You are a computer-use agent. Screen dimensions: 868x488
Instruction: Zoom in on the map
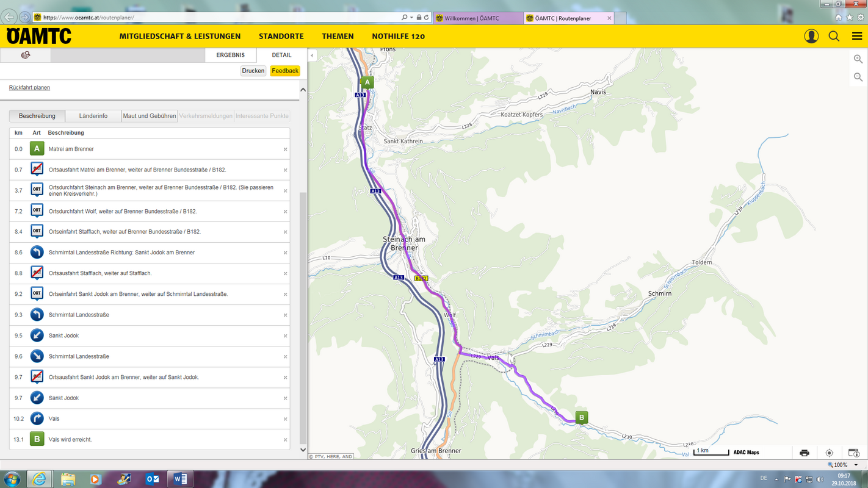tap(858, 59)
